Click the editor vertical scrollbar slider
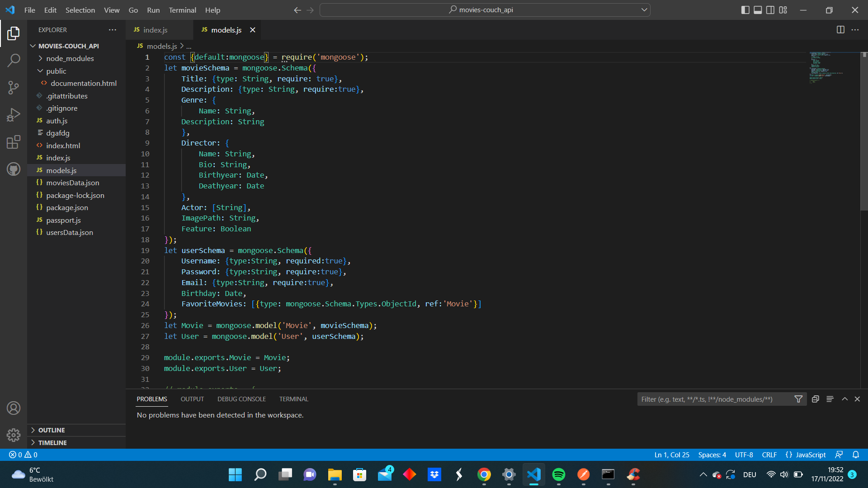 863,131
